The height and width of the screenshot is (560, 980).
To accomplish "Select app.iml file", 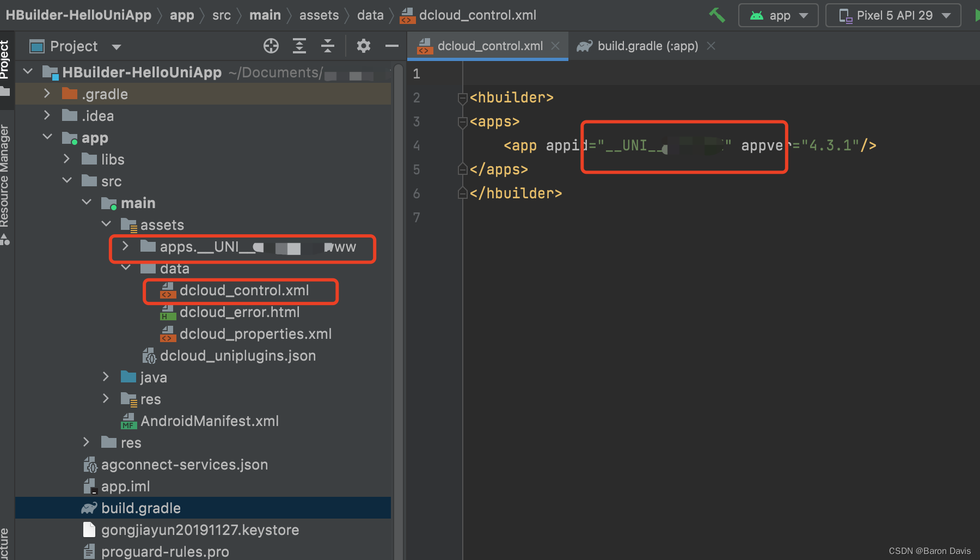I will tap(126, 486).
